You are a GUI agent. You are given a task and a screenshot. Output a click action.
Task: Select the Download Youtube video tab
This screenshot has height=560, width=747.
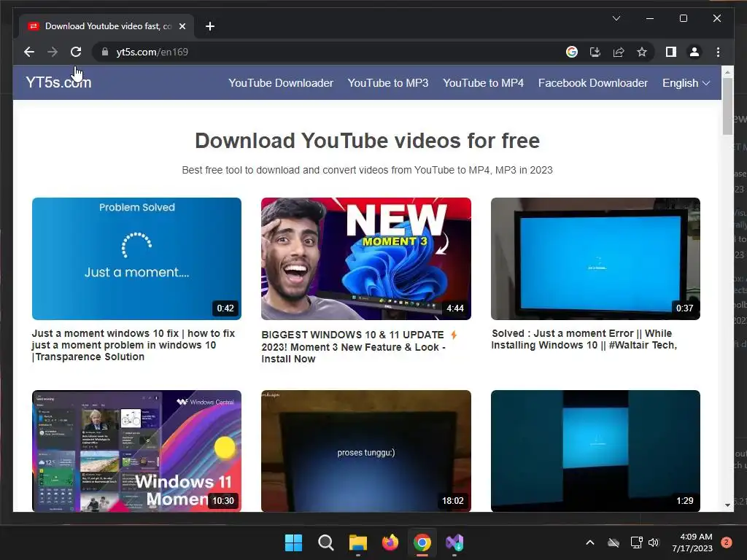[x=107, y=26]
